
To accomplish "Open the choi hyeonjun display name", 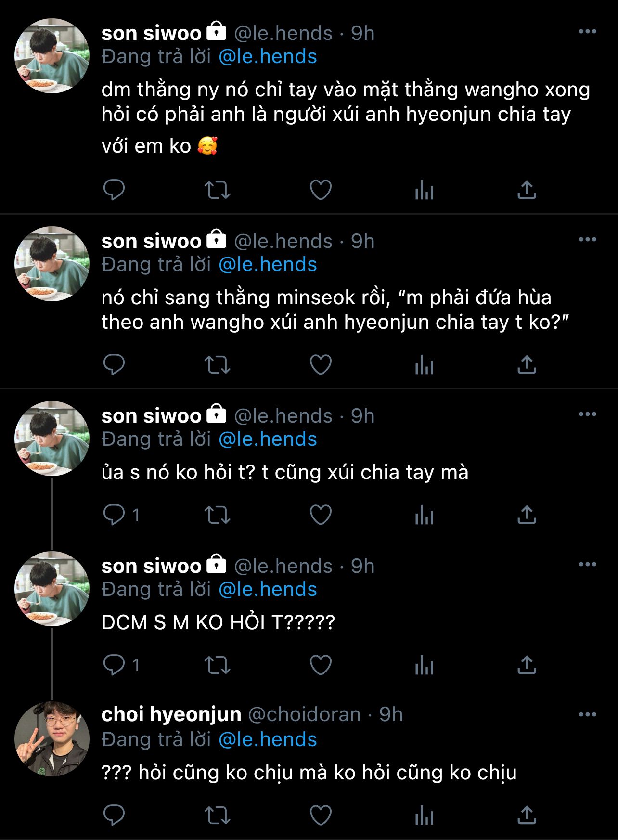I will 171,714.
